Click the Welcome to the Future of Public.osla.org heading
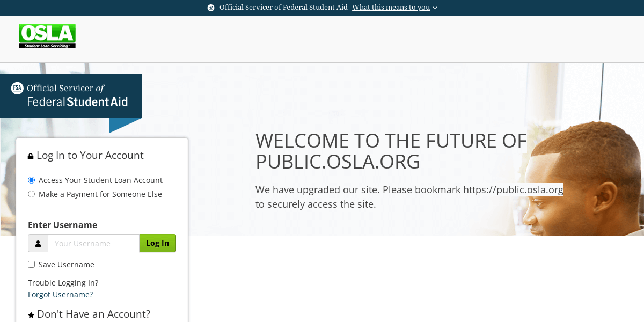Viewport: 644px width, 322px height. (391, 151)
